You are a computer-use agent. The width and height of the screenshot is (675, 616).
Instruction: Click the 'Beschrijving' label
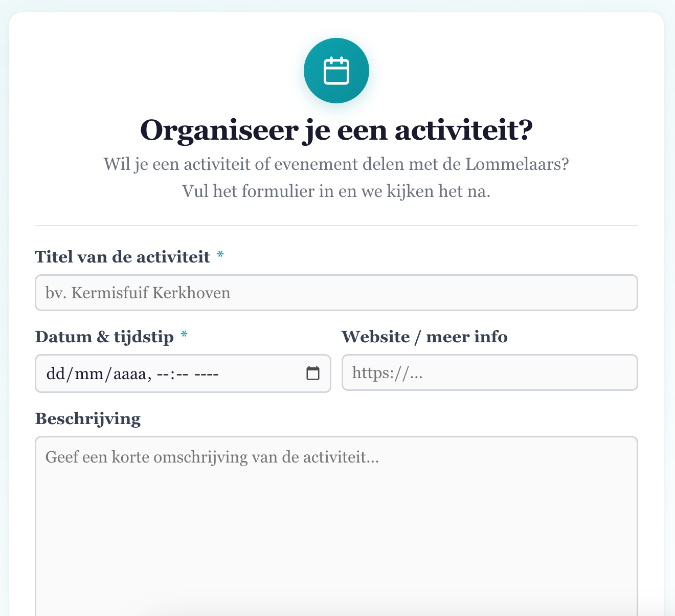pos(87,419)
